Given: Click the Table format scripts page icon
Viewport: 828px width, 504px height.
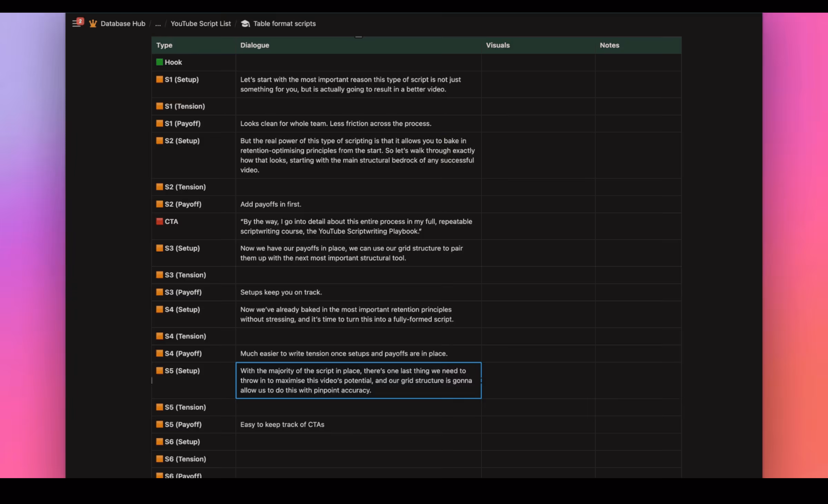Looking at the screenshot, I should [x=245, y=23].
